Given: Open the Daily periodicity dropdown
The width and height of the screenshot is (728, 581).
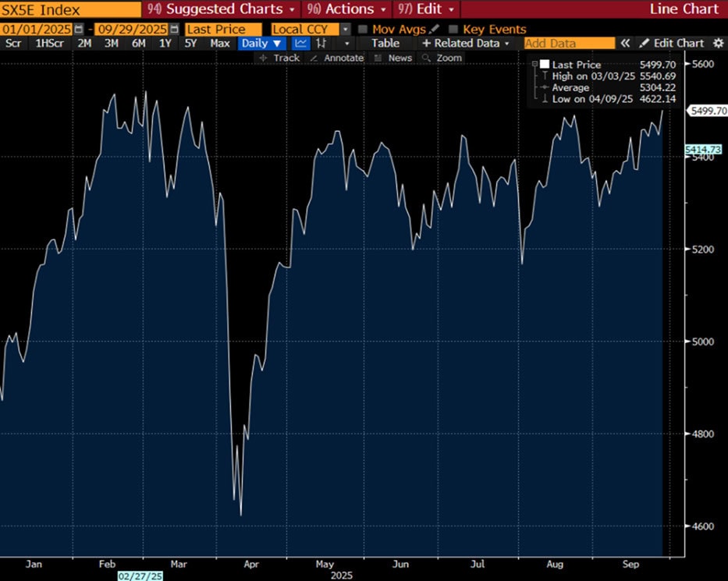Looking at the screenshot, I should (x=261, y=44).
